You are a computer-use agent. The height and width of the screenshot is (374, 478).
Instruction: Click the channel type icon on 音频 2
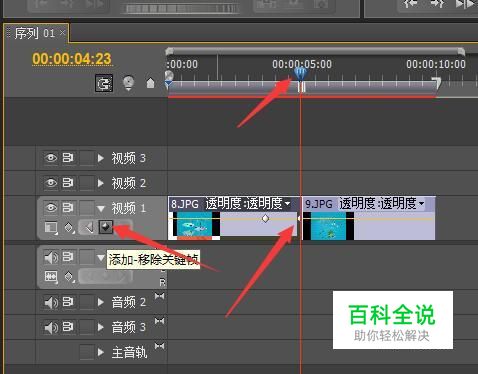[x=159, y=296]
